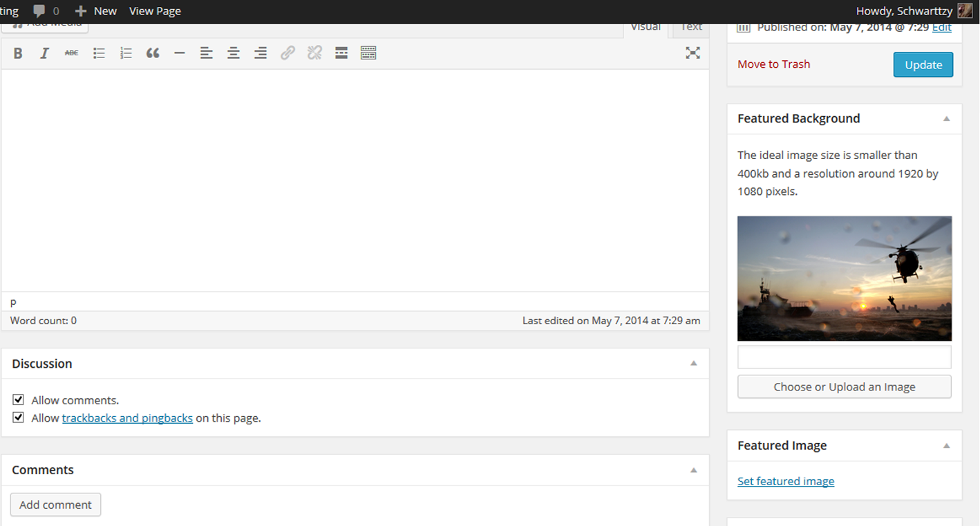Collapse the Featured Image panel
980x526 pixels.
[x=947, y=446]
